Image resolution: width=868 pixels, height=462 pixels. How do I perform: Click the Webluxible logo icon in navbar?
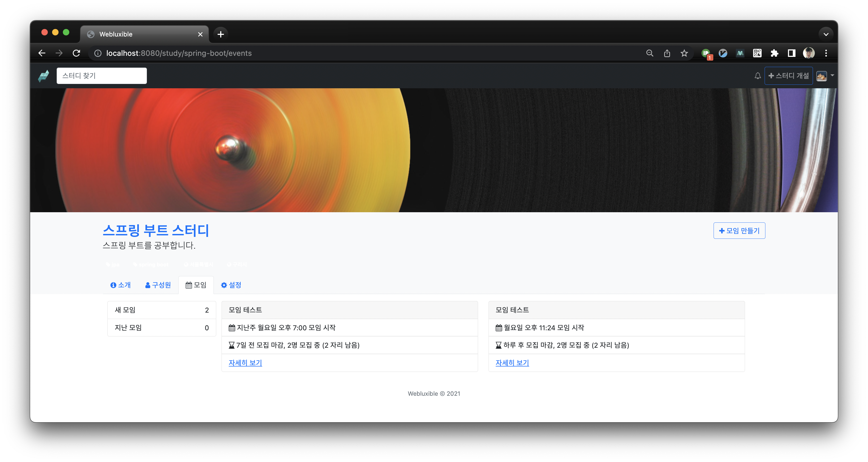pos(44,76)
